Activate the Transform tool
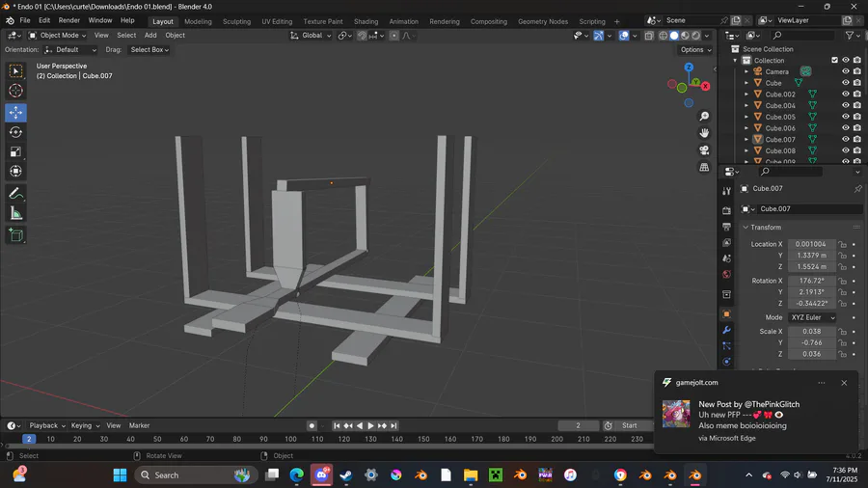The width and height of the screenshot is (868, 488). coord(15,171)
